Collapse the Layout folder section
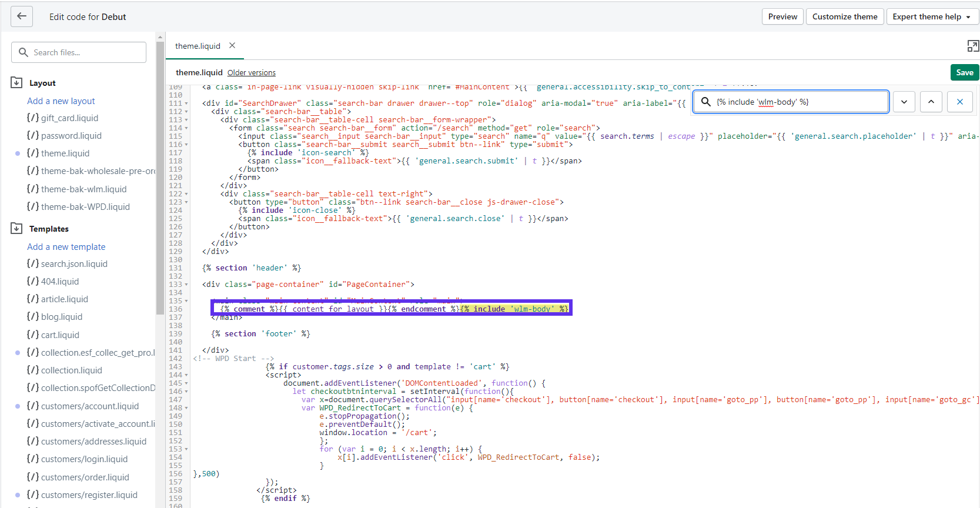980x508 pixels. tap(16, 83)
